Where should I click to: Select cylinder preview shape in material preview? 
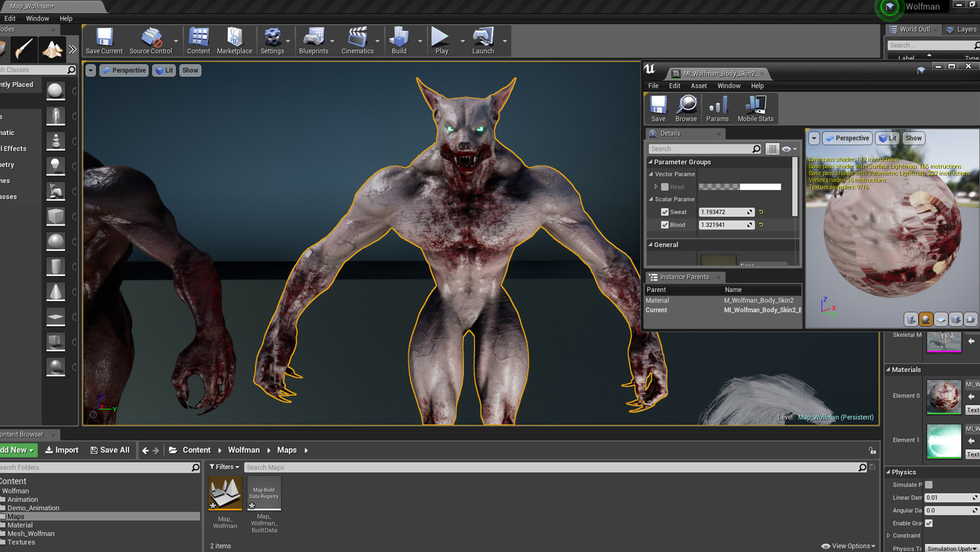pos(911,319)
